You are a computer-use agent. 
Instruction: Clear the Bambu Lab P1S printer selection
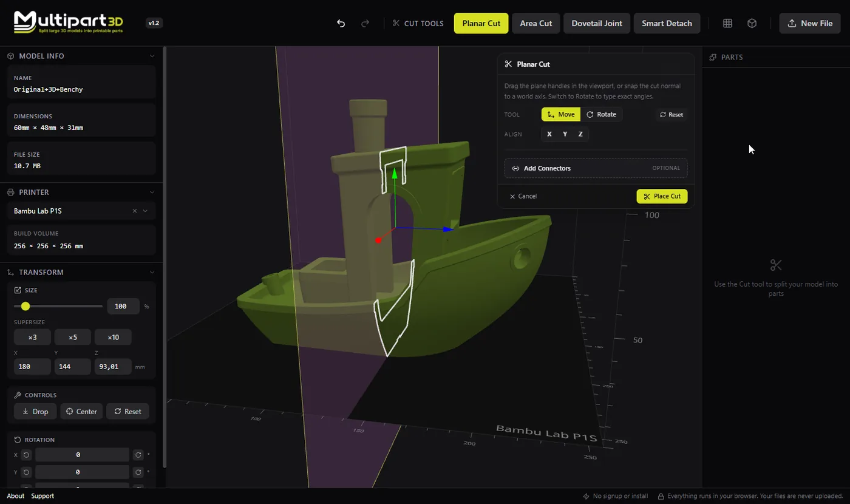135,211
